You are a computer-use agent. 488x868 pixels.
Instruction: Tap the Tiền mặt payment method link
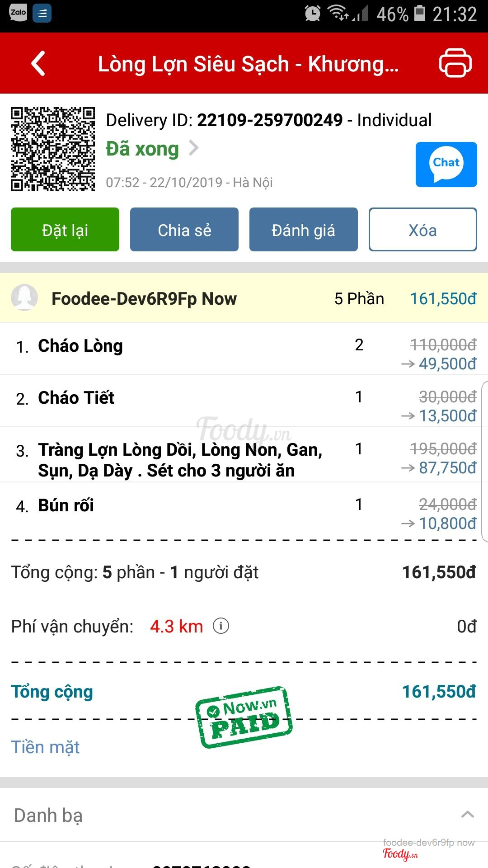(x=46, y=747)
